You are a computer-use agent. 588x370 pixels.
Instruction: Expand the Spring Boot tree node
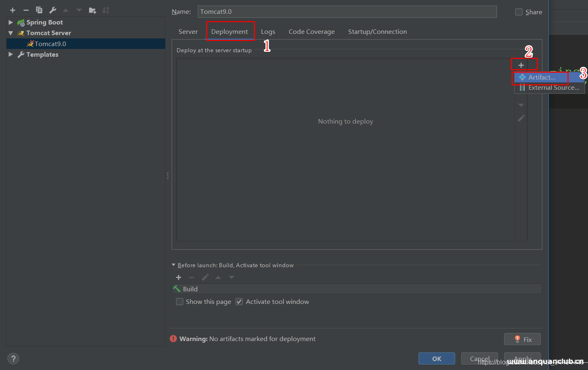click(x=11, y=22)
